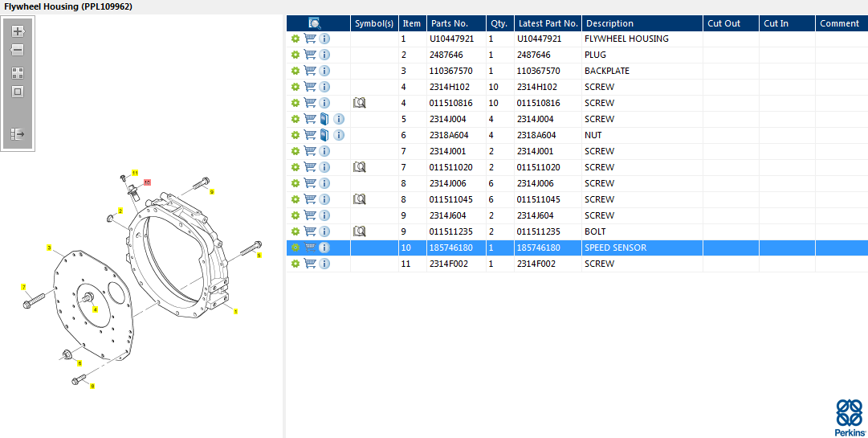Click gear icon of SCREW 2314J006 row
868x438 pixels.
click(295, 183)
